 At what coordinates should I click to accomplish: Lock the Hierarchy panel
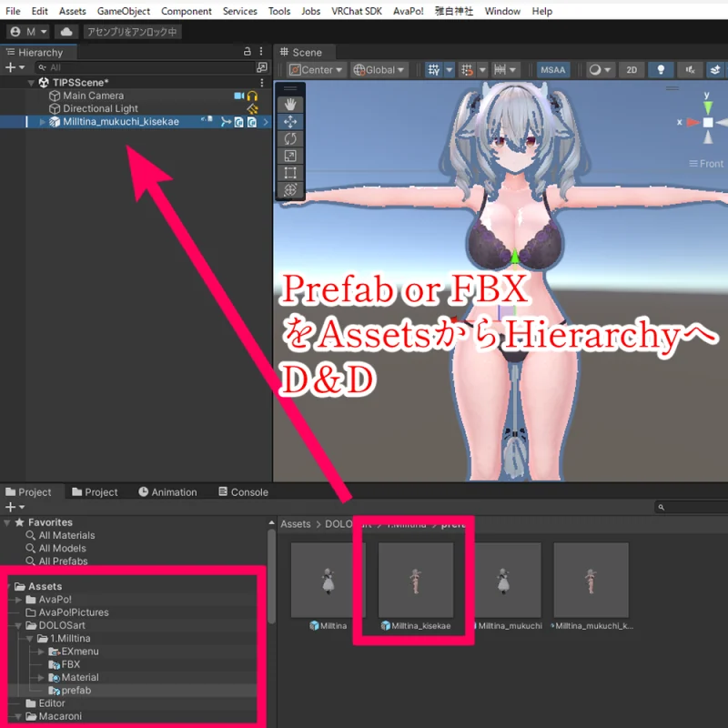click(248, 52)
